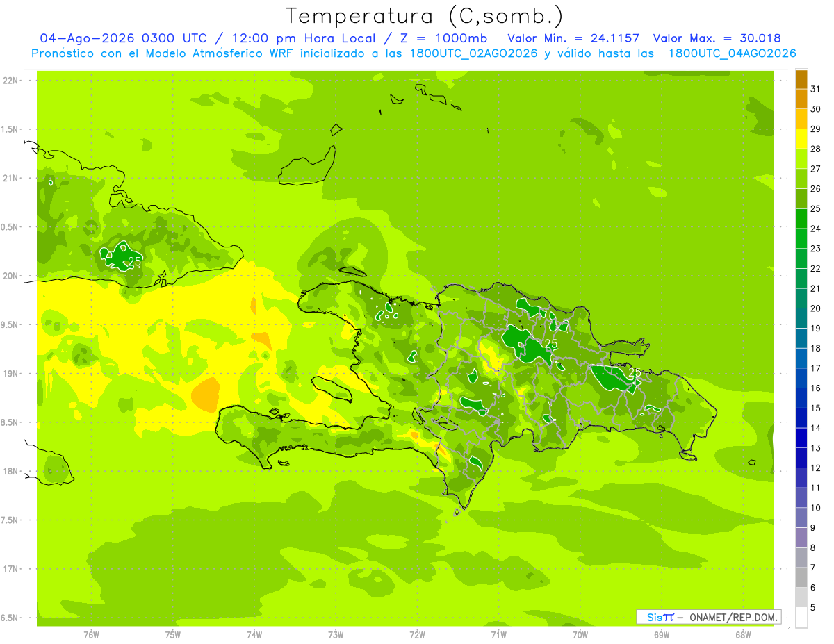Click the legend value '8'
This screenshot has width=834, height=644.
tap(813, 547)
